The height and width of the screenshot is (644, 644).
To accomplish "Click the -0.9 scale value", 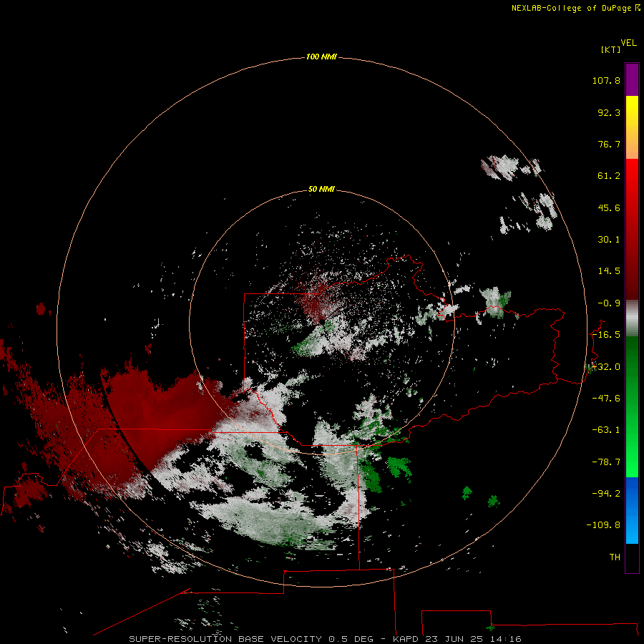I will point(609,303).
